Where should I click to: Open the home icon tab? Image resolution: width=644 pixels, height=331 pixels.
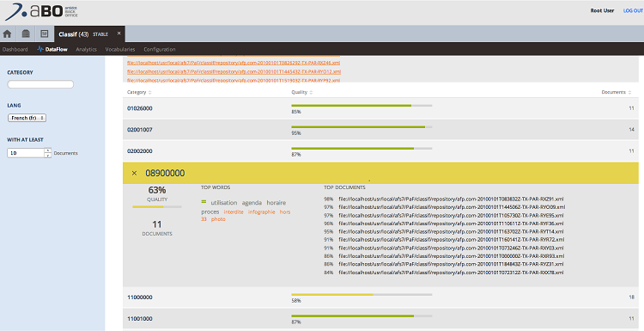(7, 34)
